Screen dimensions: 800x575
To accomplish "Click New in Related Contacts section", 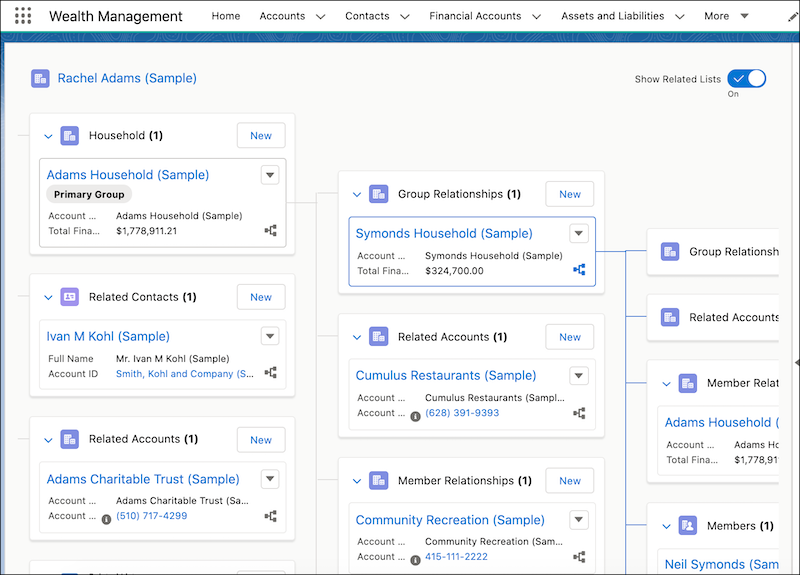I will point(261,297).
